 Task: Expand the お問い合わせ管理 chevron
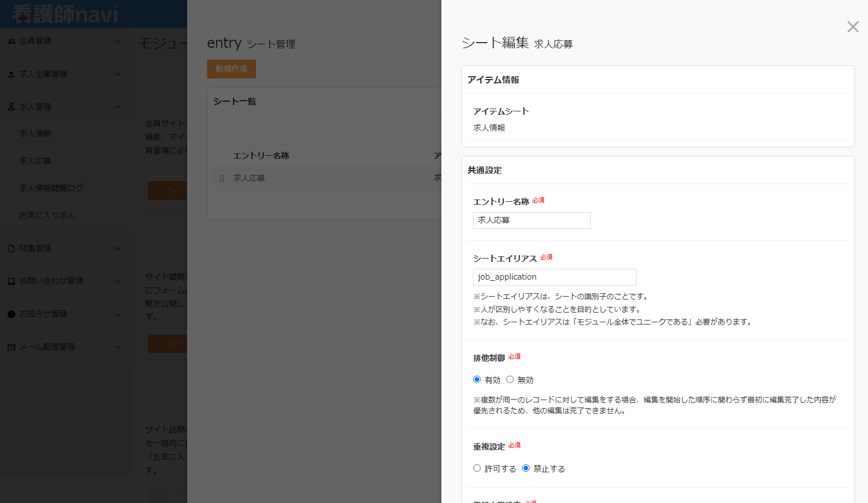[x=118, y=281]
